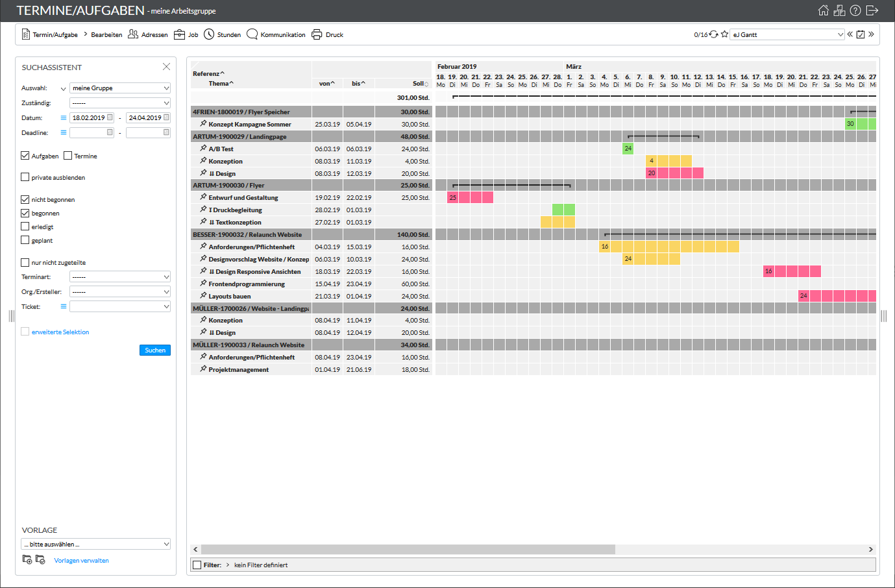Click the horizontal scrollbar of the Gantt

[x=408, y=549]
